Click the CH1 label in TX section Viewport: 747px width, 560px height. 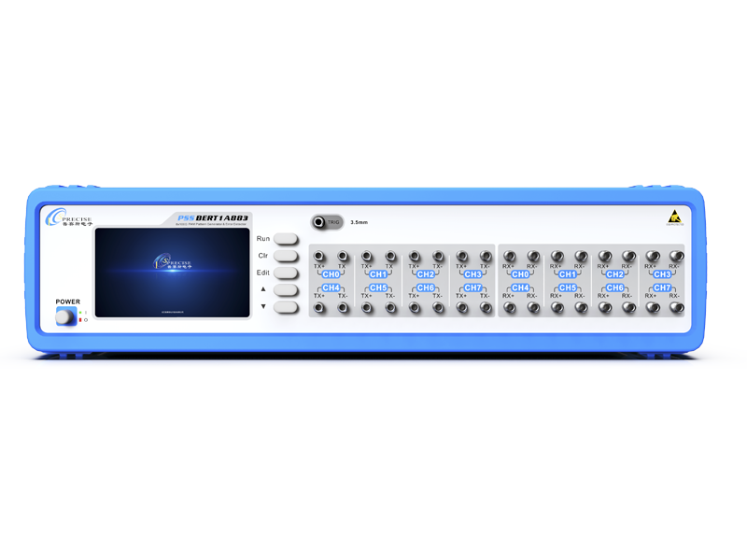coord(378,274)
